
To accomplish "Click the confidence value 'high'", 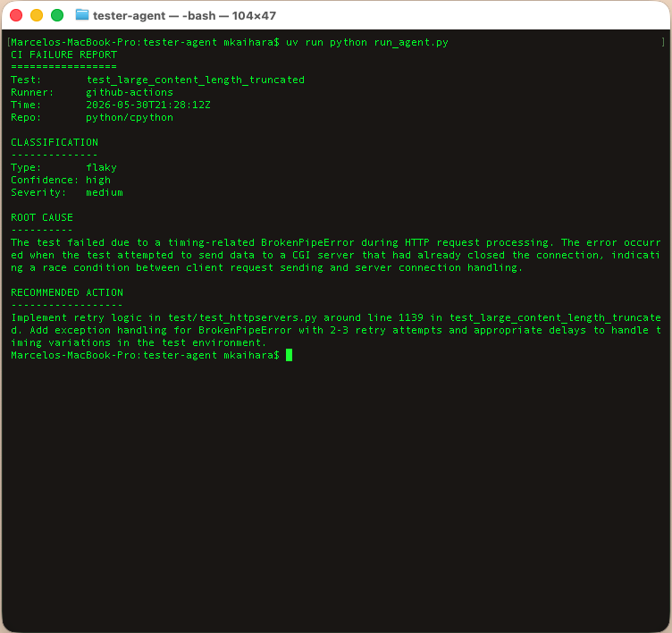I will pos(98,180).
